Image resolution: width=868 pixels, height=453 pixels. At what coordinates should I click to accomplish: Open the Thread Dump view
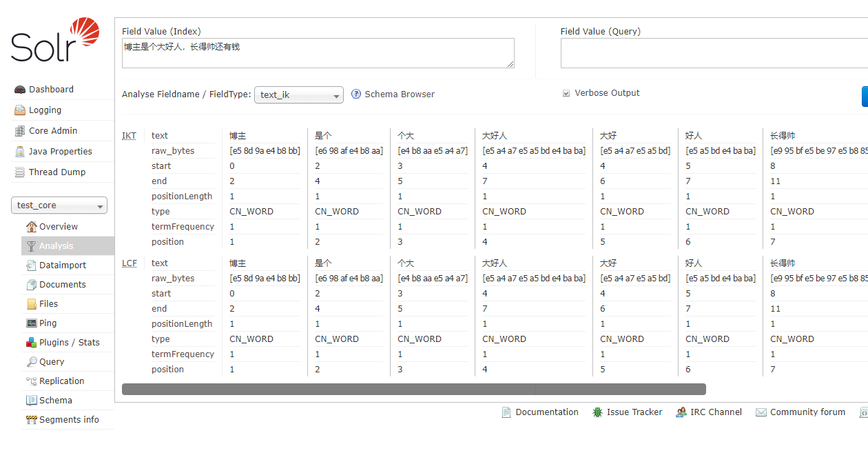click(58, 172)
